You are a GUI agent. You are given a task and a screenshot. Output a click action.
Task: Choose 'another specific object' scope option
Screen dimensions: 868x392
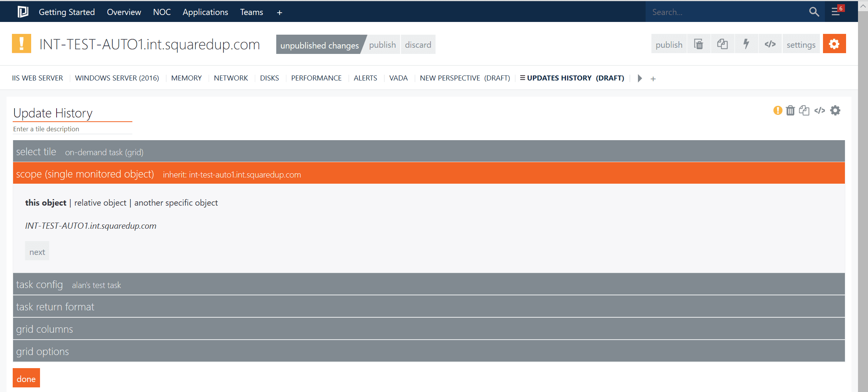176,203
